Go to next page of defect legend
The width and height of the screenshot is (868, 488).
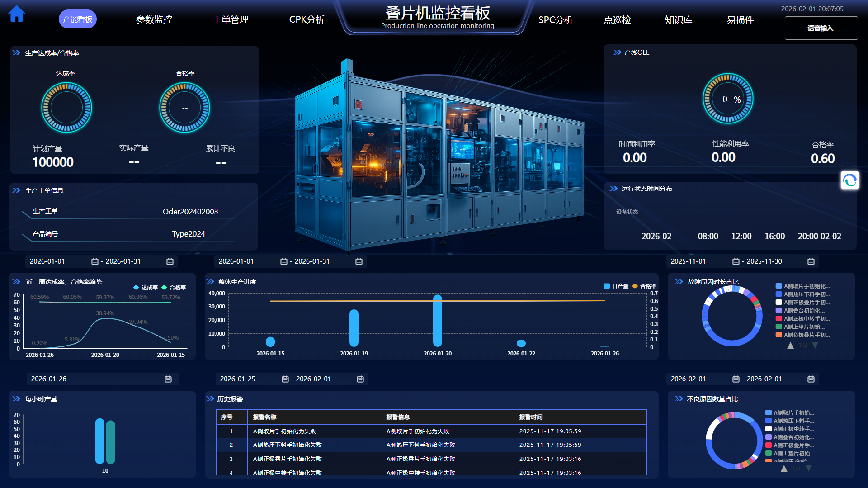808,469
